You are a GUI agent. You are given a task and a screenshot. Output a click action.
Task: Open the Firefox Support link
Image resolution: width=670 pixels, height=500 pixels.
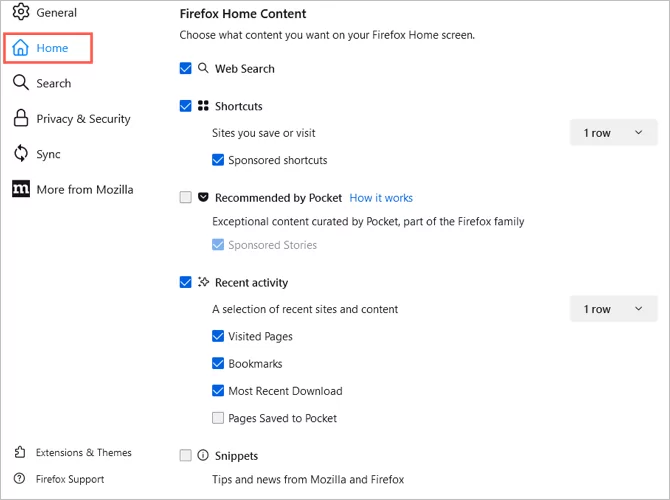(69, 479)
